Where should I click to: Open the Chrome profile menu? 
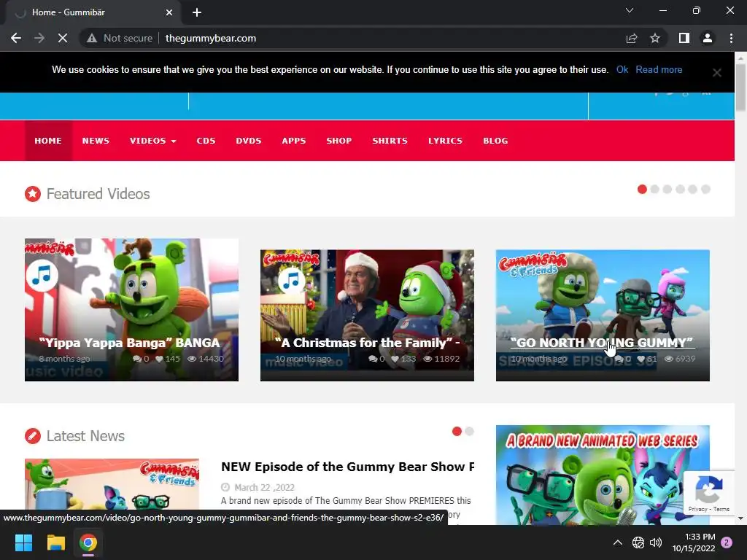pos(708,38)
